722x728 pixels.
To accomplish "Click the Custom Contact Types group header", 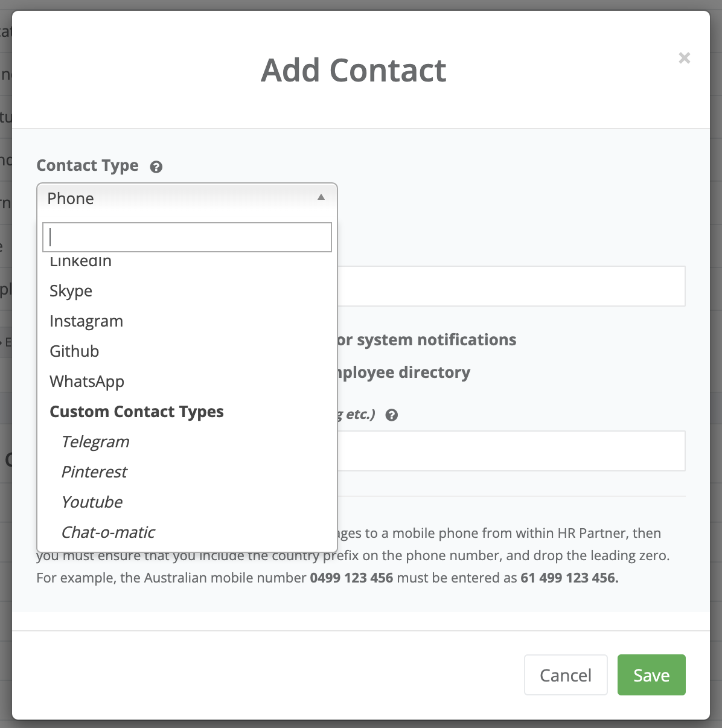I will click(x=136, y=412).
